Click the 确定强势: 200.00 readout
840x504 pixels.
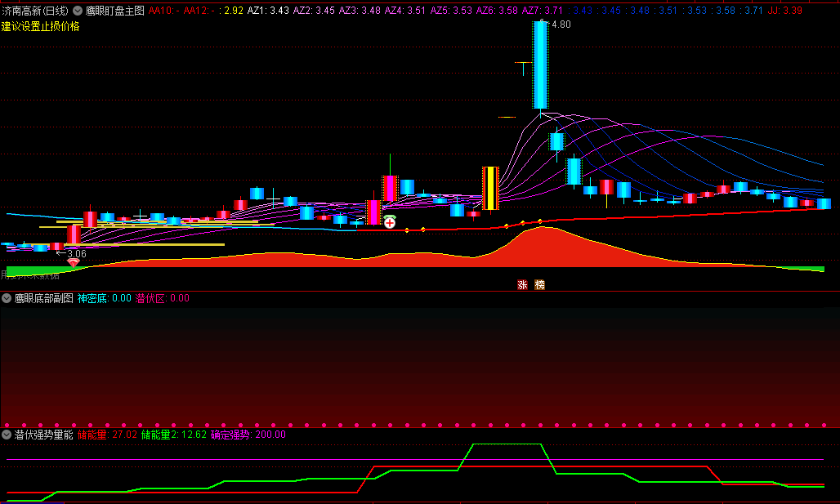248,435
